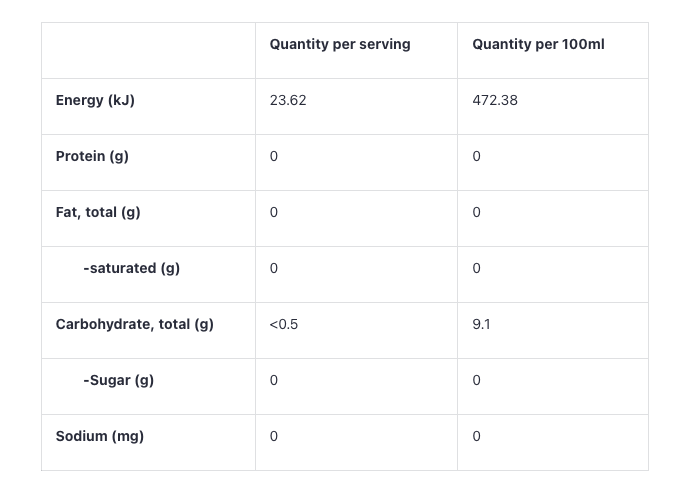Select the saturated fat per 100ml value
This screenshot has width=692, height=492.
coord(477,269)
